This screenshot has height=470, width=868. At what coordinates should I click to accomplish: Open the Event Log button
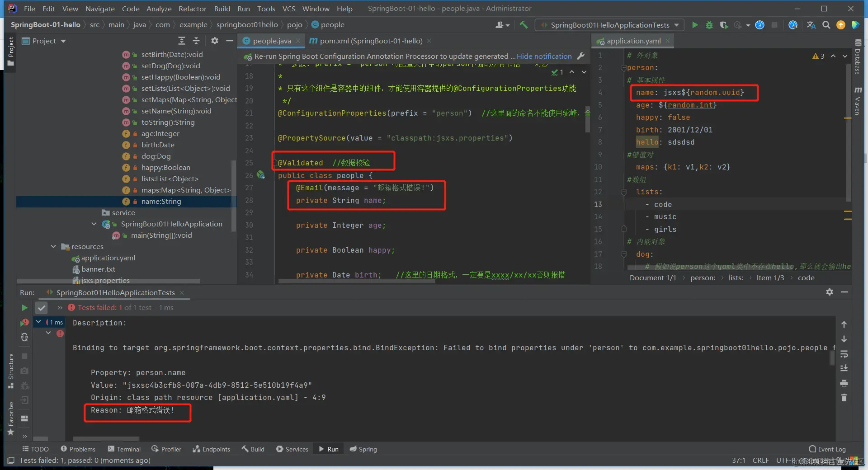[x=827, y=449]
